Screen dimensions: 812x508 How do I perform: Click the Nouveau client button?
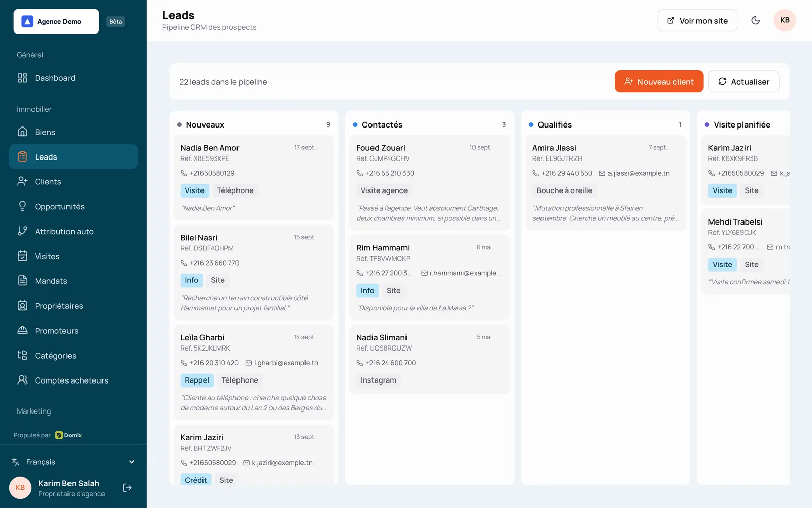pos(659,81)
